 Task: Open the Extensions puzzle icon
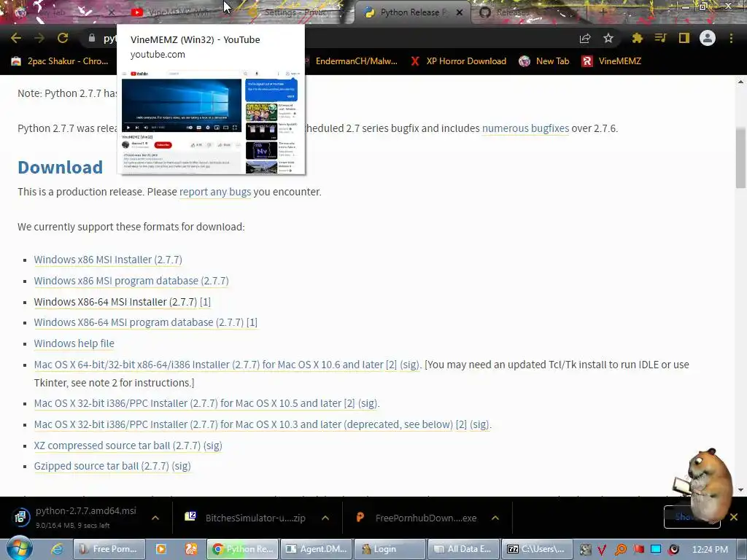(x=637, y=39)
